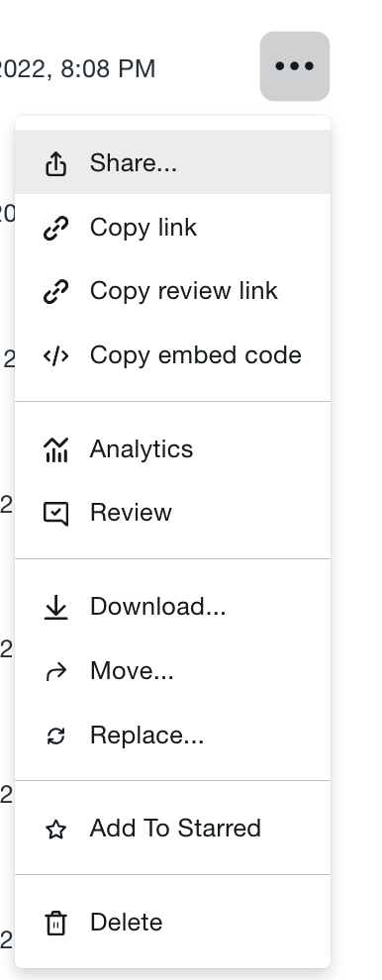Click the curved Move arrow icon
382x980 pixels.
tap(55, 672)
